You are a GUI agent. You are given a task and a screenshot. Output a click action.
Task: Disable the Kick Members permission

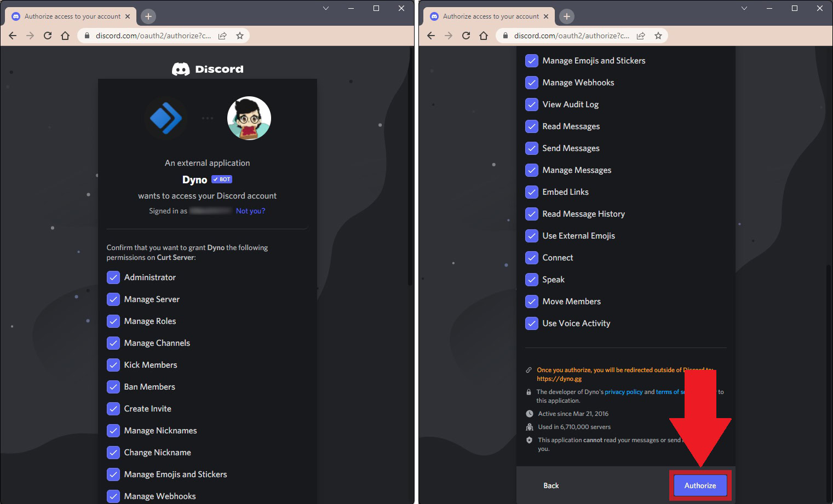[x=113, y=365]
